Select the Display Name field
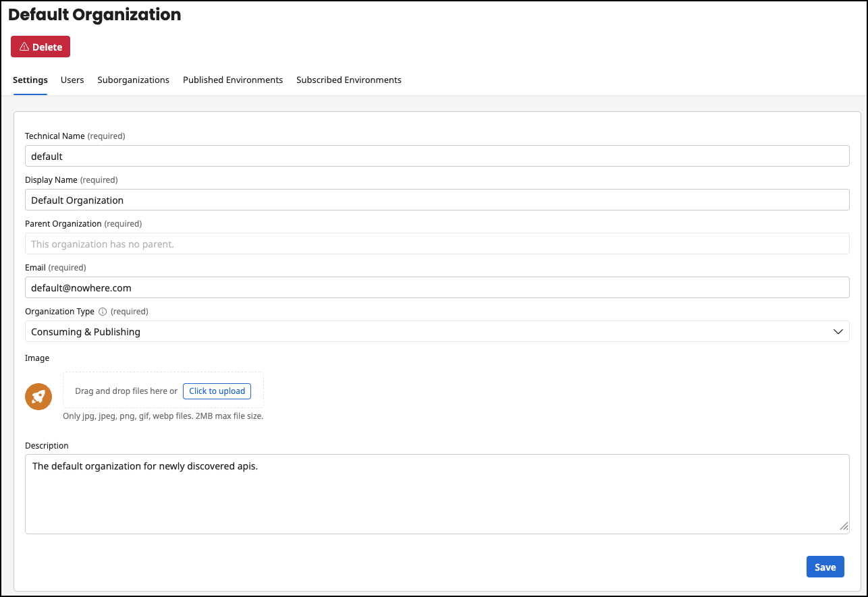The width and height of the screenshot is (868, 597). pos(437,200)
